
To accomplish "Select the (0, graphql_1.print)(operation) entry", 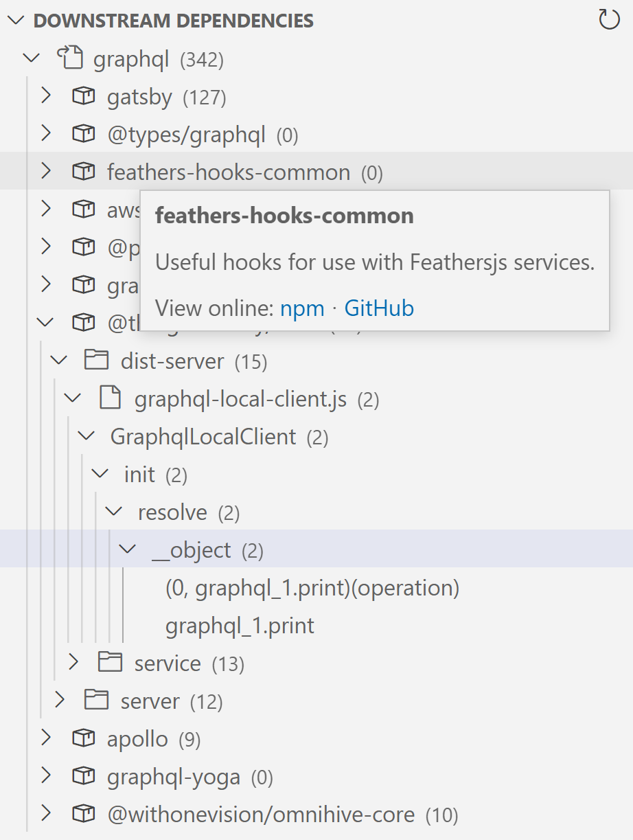I will point(312,588).
